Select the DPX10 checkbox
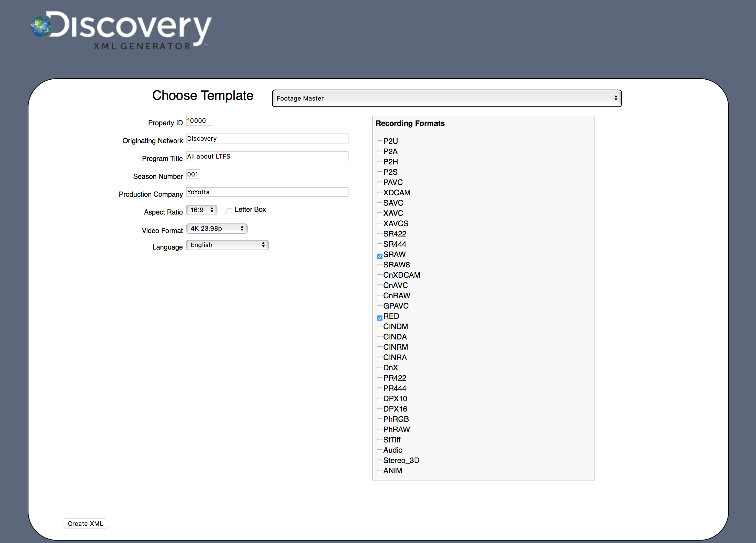 [x=380, y=400]
